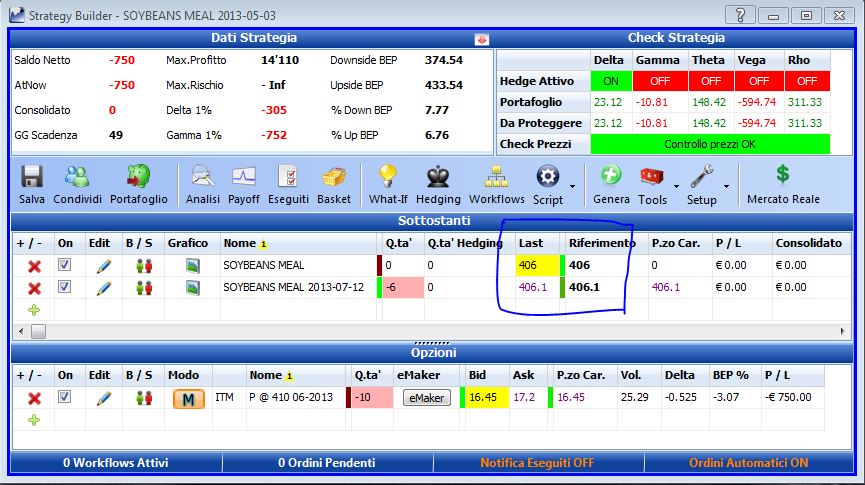865x485 pixels.
Task: Open Mercato Reale dollar icon
Action: point(783,185)
